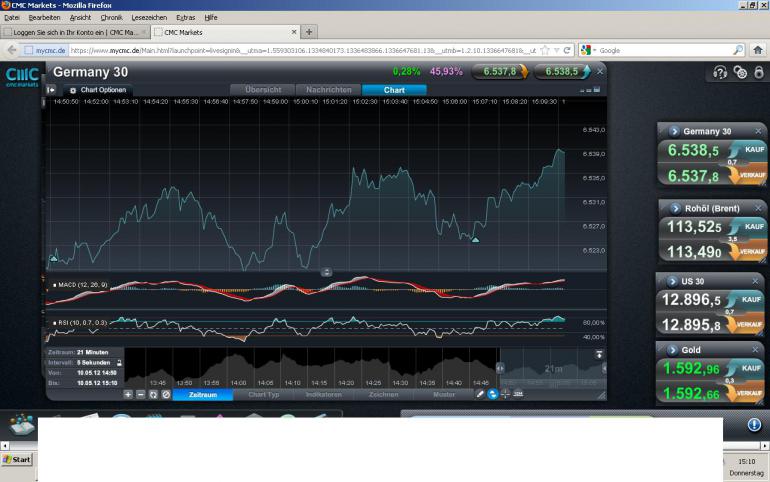Close the Germany 30 price tile
The width and height of the screenshot is (770, 482).
[x=758, y=131]
